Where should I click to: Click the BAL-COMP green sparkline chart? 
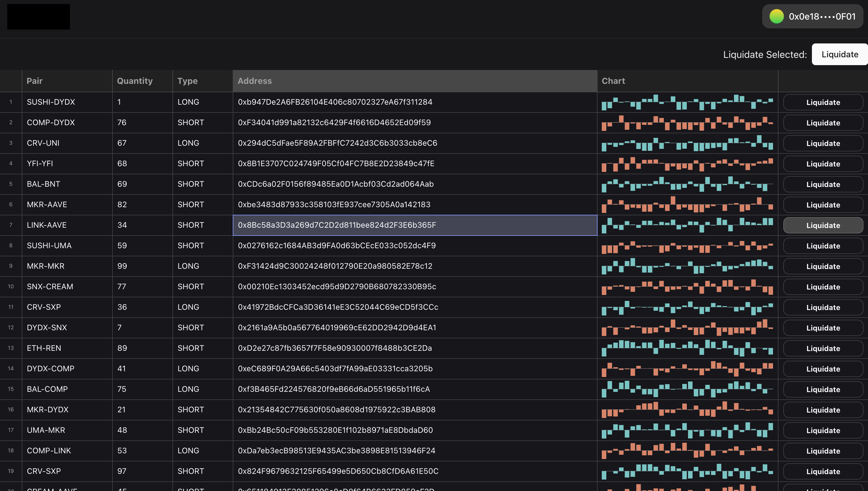(x=688, y=389)
